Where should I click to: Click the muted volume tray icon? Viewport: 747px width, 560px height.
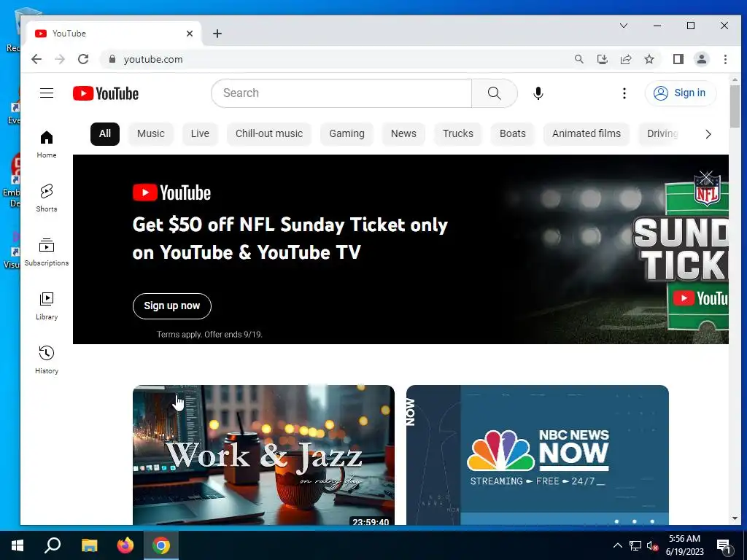652,545
